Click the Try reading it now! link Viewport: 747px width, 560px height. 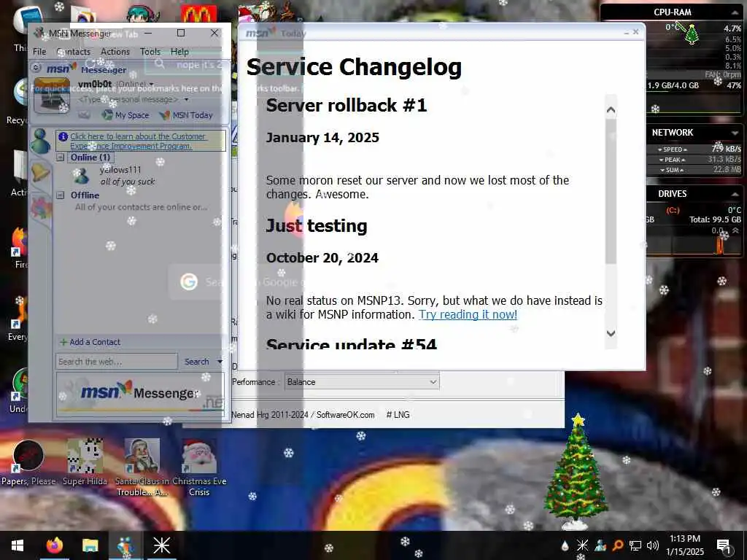coord(468,314)
